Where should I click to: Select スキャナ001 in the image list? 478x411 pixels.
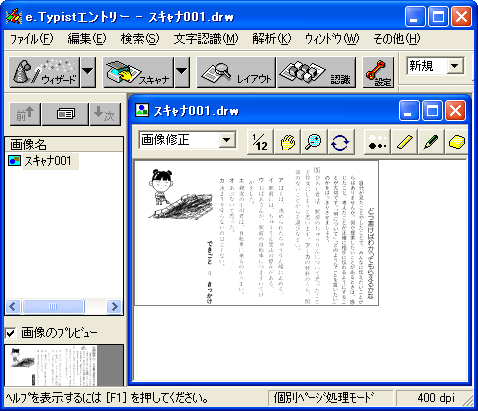click(48, 161)
